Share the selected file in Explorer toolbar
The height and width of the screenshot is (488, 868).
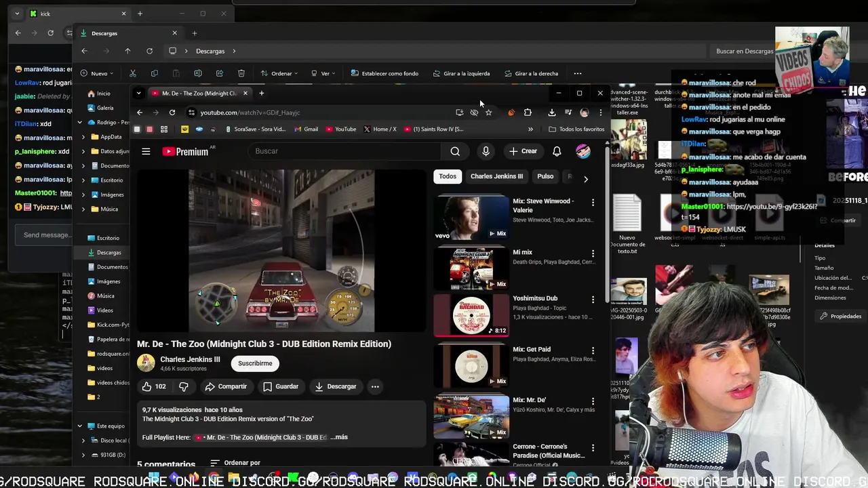(220, 73)
